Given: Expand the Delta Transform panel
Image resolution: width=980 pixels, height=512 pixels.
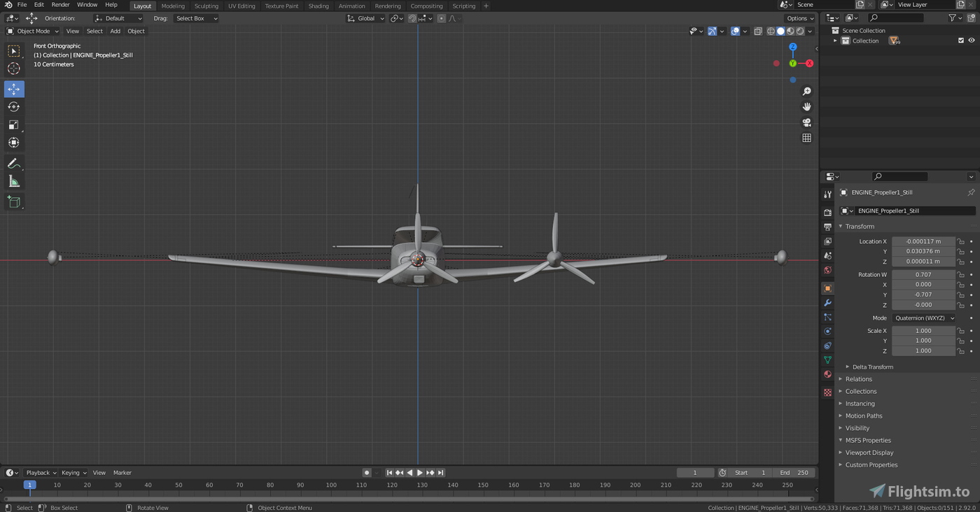Looking at the screenshot, I should [x=872, y=367].
